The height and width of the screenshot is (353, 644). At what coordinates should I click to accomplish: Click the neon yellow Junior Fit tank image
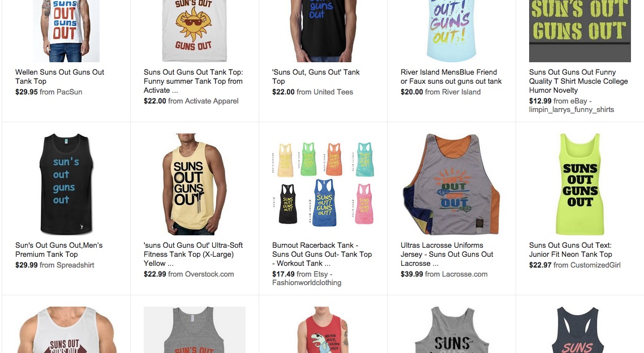[580, 184]
